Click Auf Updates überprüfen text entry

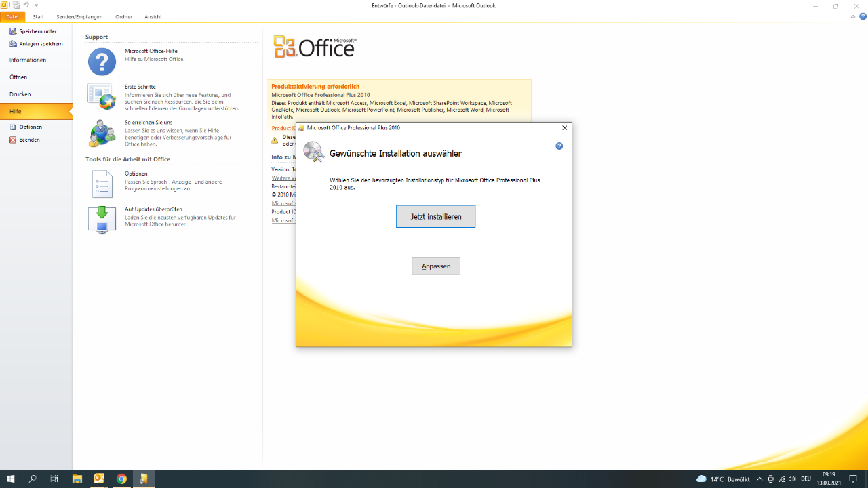153,209
